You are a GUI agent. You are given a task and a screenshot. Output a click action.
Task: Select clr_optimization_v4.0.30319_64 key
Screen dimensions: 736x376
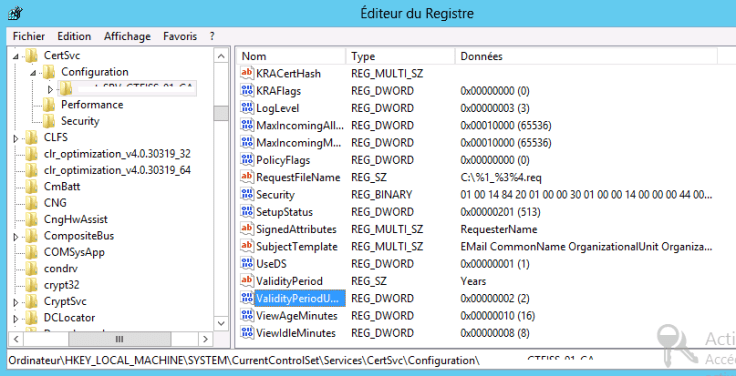[x=117, y=170]
